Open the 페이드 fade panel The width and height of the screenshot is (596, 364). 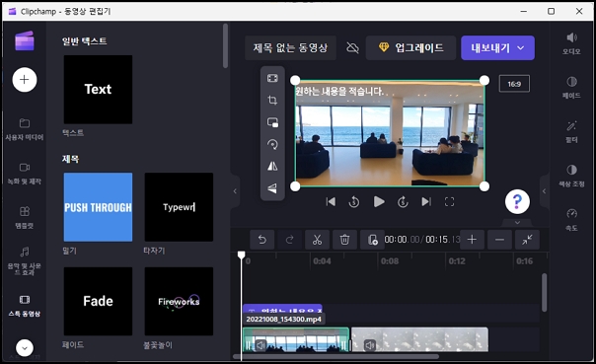pyautogui.click(x=571, y=88)
